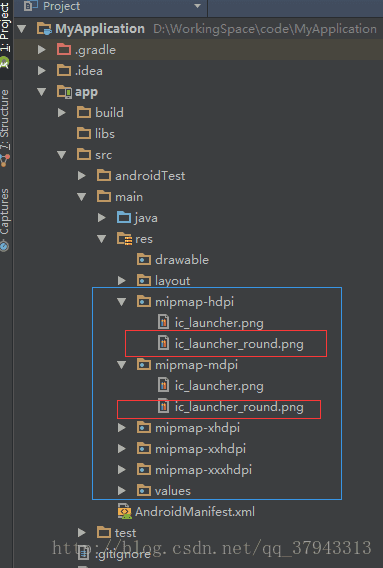Expand the .gradle folder

pos(42,50)
